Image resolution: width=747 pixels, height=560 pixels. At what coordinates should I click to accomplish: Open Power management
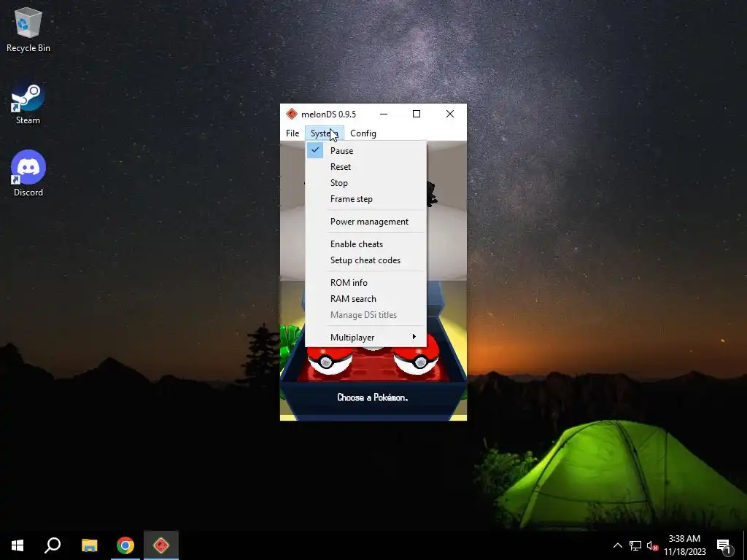(x=365, y=222)
